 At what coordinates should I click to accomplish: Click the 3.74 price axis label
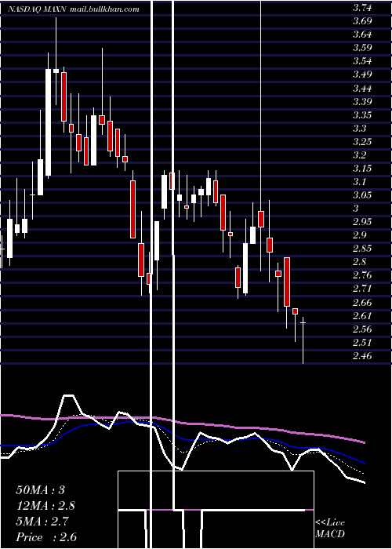tap(362, 8)
